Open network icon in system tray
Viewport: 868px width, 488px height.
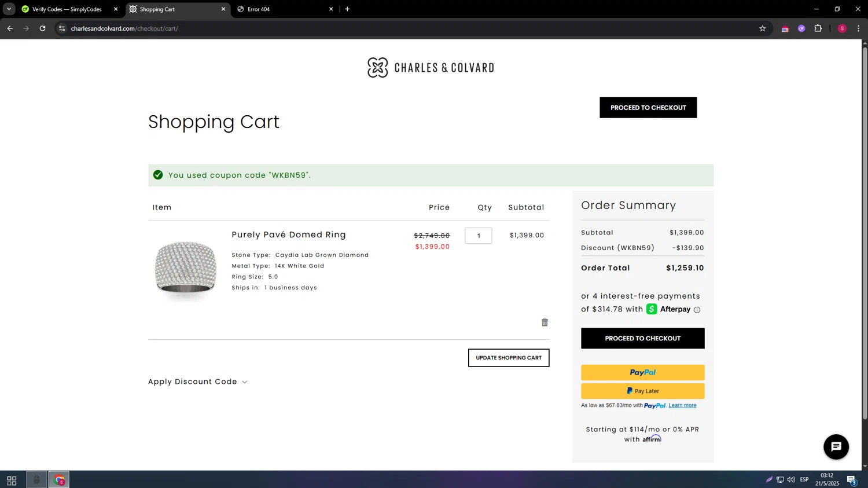[x=780, y=480]
